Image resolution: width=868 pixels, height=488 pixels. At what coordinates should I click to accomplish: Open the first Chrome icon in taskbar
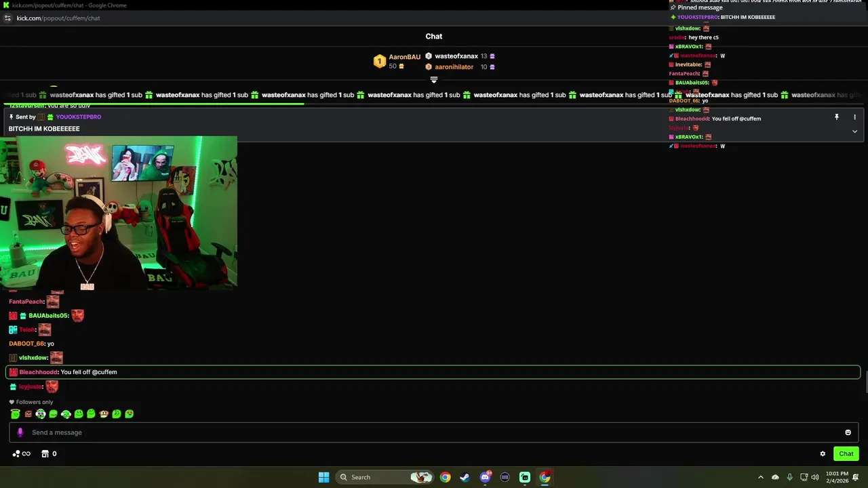tap(445, 477)
